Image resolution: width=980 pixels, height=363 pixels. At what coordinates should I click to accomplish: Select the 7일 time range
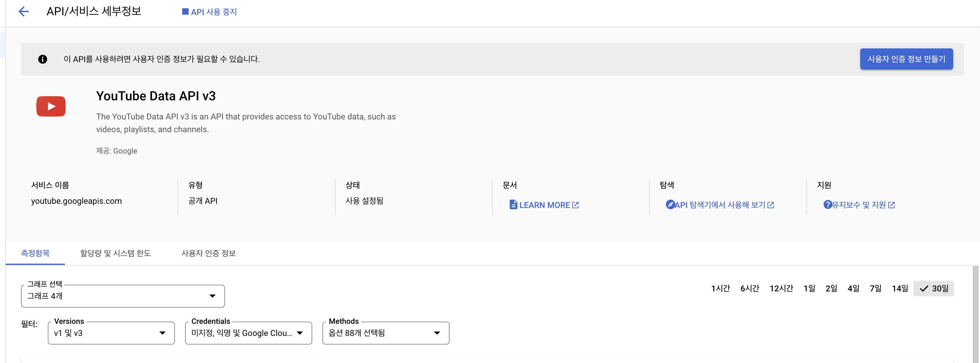(x=876, y=288)
